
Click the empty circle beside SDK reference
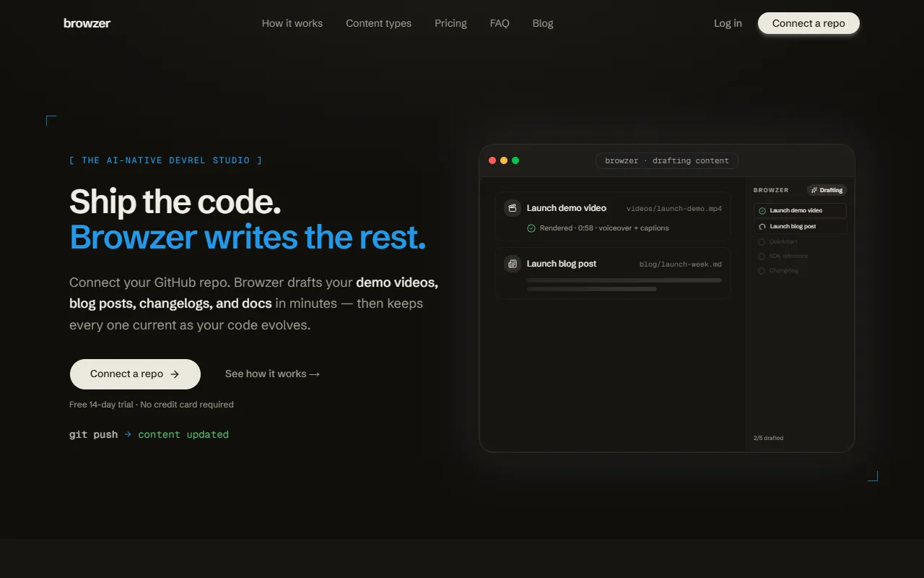click(762, 256)
